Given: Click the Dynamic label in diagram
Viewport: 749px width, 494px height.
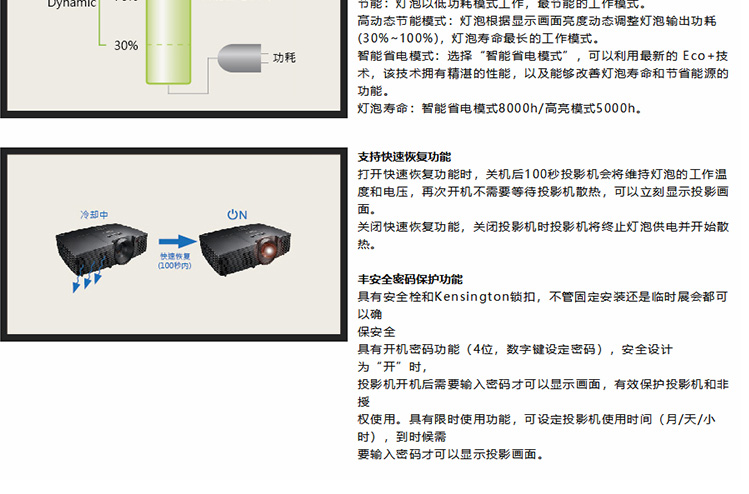Looking at the screenshot, I should click(x=72, y=4).
